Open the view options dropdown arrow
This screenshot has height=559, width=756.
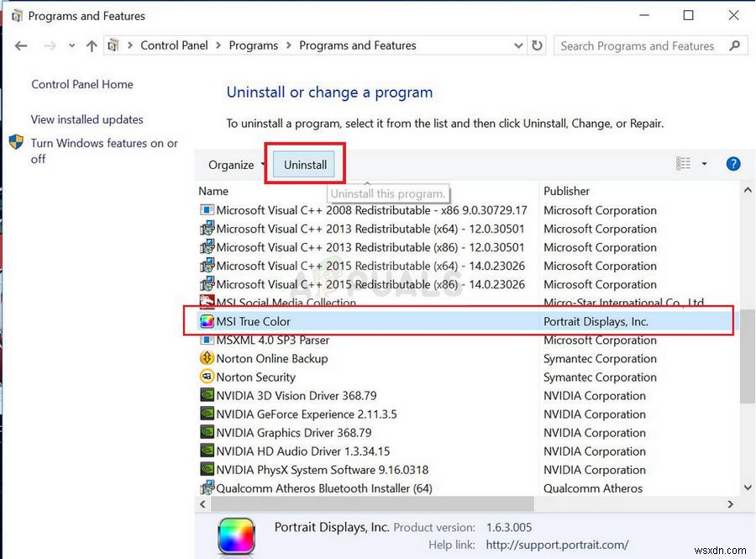705,164
